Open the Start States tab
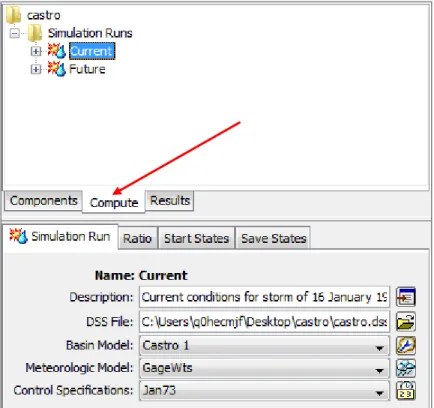The height and width of the screenshot is (408, 434). 196,238
